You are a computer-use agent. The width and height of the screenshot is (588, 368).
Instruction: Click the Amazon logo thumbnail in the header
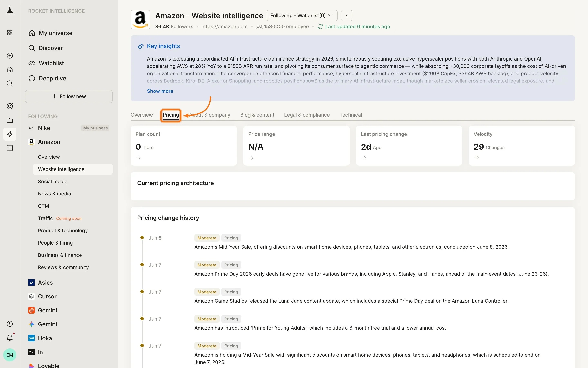(x=140, y=20)
